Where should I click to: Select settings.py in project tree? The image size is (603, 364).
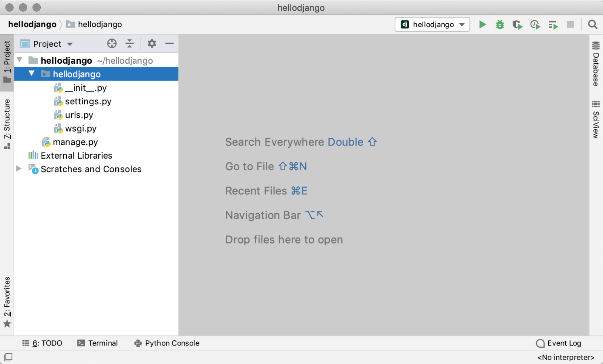[x=88, y=101]
